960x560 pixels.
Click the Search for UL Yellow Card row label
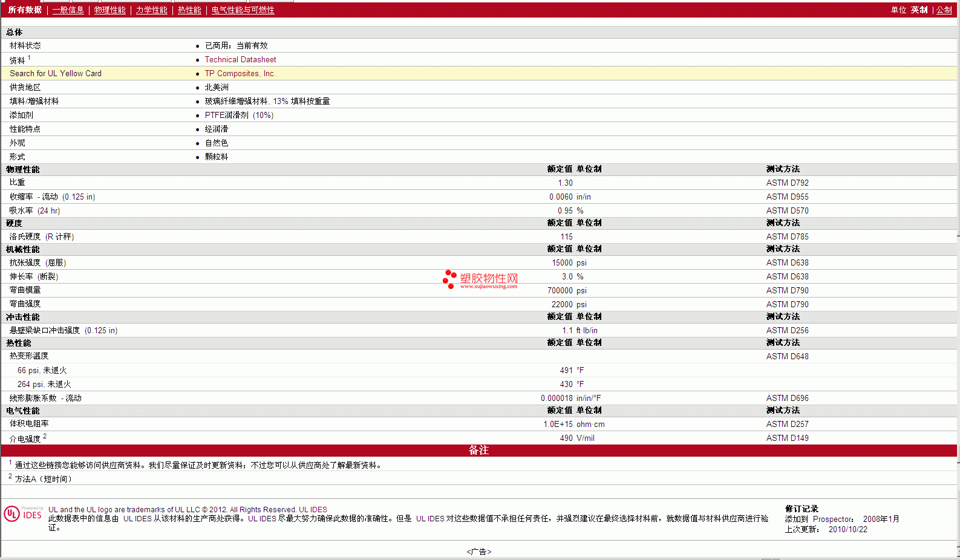[x=56, y=73]
